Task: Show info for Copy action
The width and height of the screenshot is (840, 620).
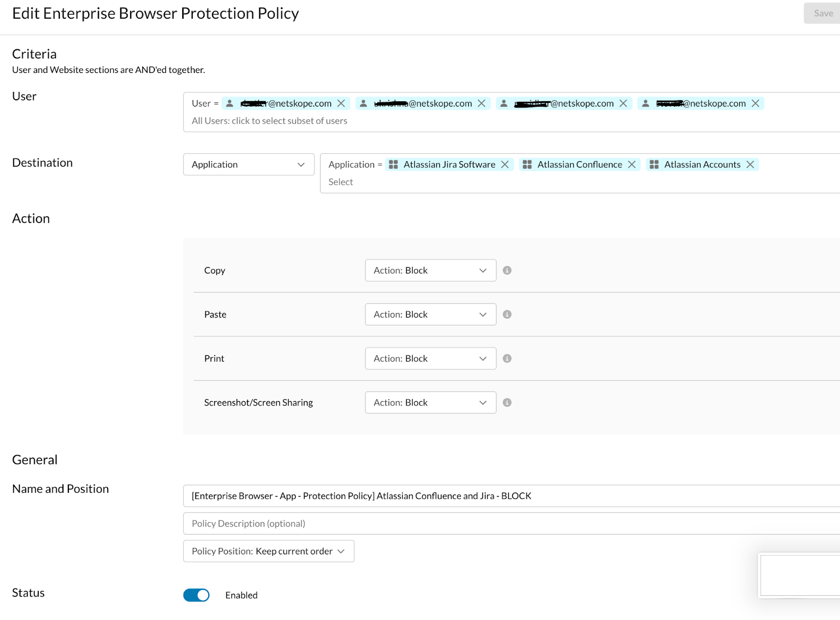Action: coord(507,270)
